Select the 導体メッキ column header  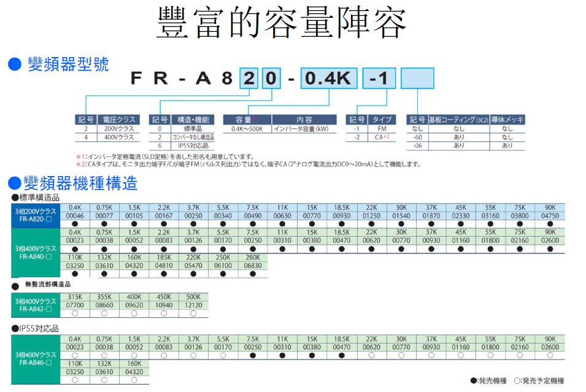click(x=507, y=120)
